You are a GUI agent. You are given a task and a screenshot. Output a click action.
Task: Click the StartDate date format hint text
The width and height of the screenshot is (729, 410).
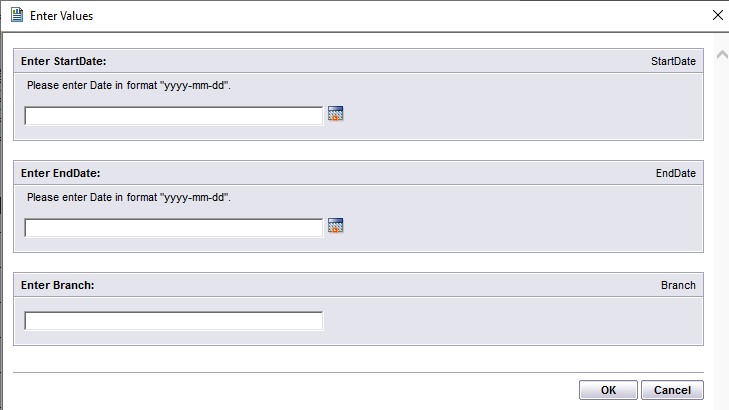point(129,86)
